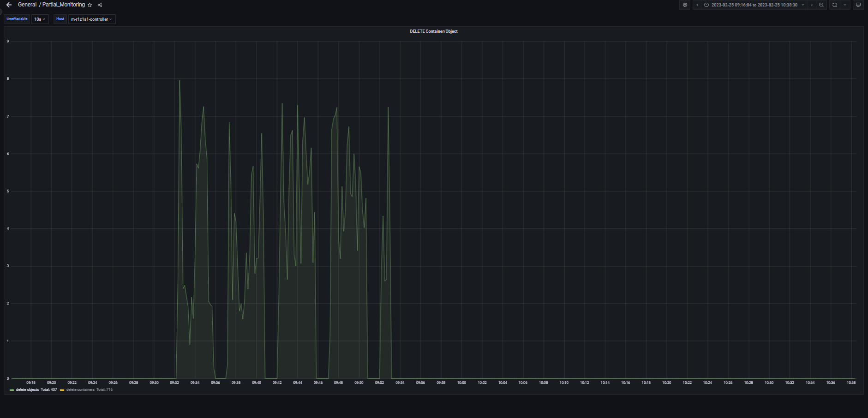
Task: Cycle view mode with monitor icon
Action: click(x=858, y=5)
